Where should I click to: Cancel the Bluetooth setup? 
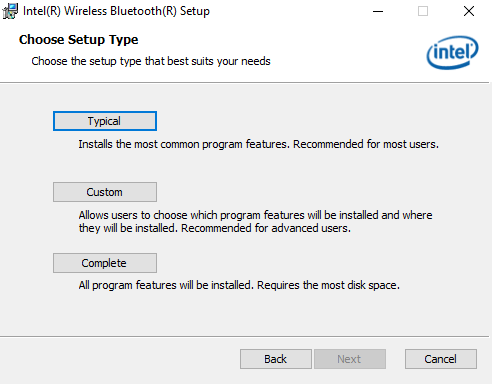[441, 359]
